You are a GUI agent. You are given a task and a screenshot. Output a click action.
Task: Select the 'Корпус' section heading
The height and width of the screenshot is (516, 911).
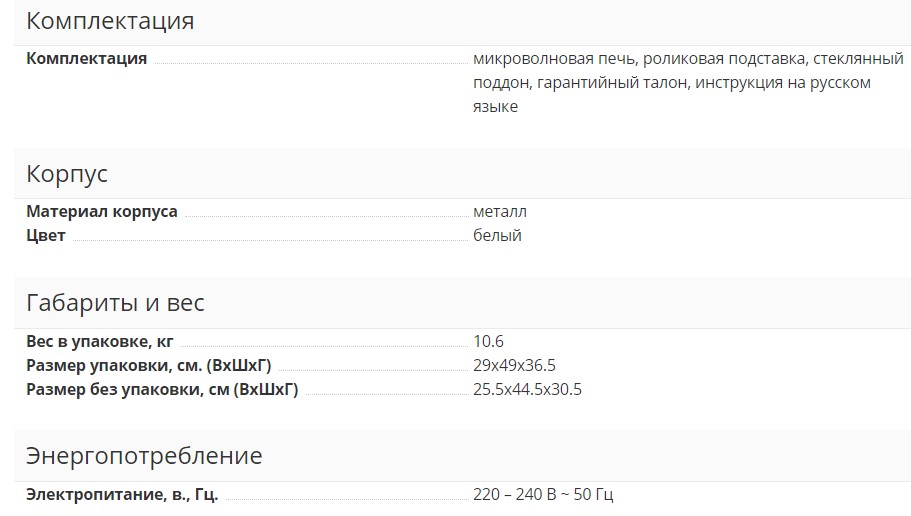point(67,174)
